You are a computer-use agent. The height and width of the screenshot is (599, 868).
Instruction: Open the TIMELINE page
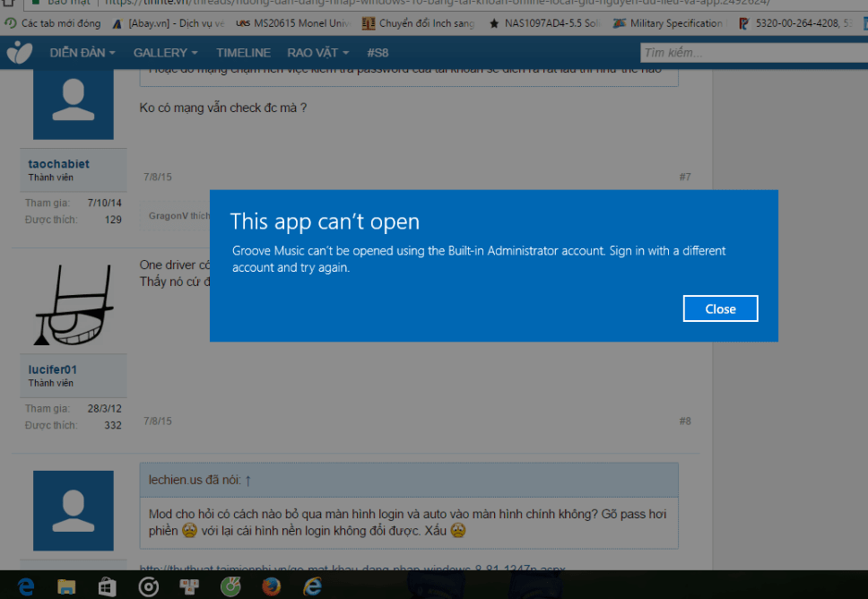(243, 53)
